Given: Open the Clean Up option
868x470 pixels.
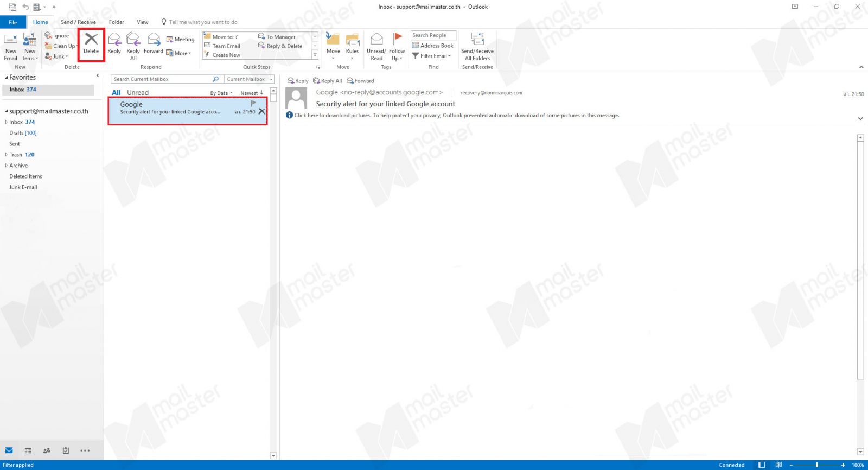Looking at the screenshot, I should (x=60, y=46).
